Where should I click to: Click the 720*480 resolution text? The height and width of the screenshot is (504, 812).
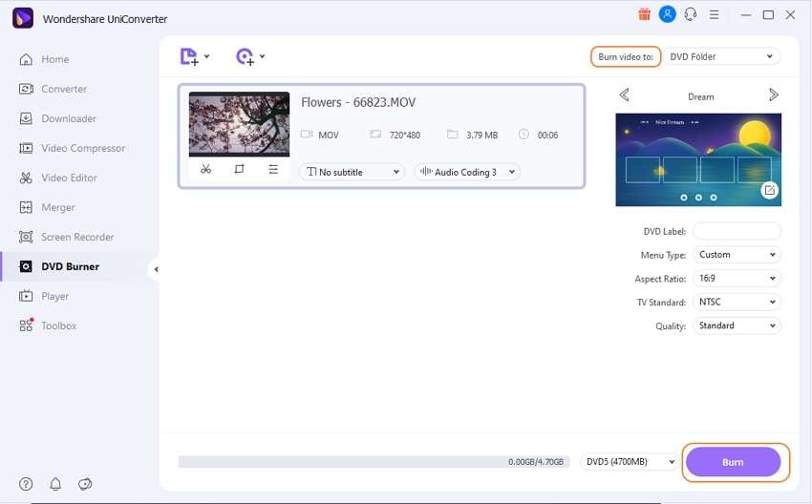[x=404, y=135]
